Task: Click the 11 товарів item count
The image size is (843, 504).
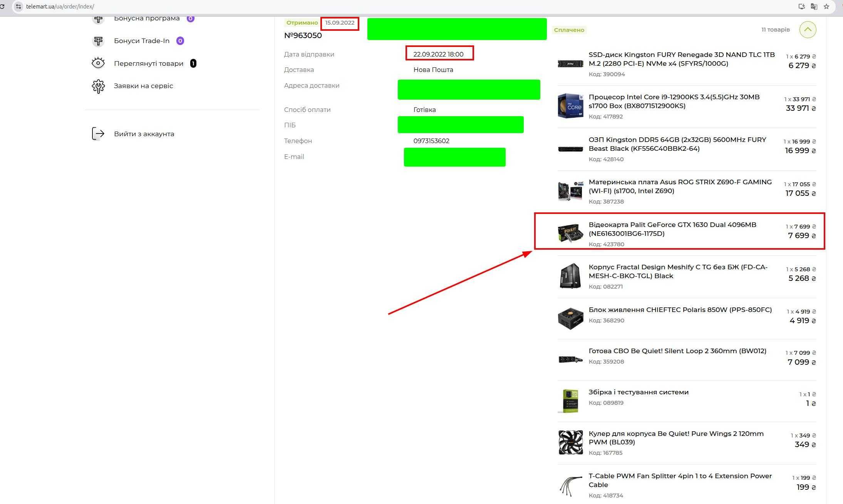Action: 775,30
